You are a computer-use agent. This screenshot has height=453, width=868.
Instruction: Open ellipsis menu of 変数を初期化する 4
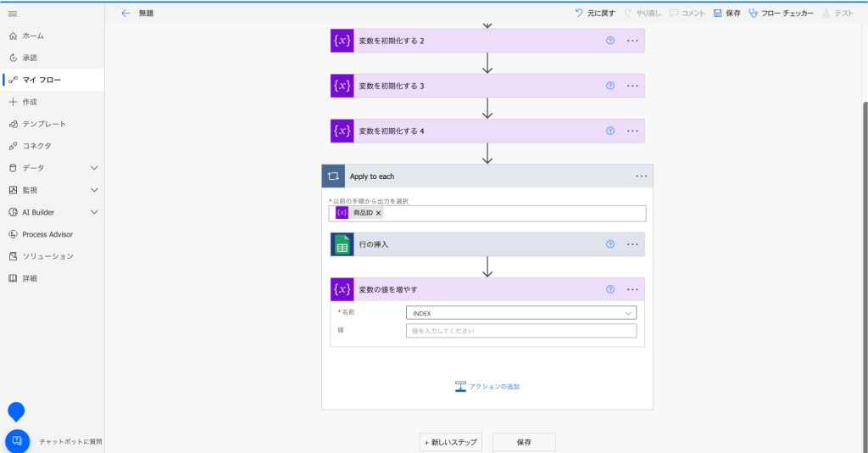(632, 131)
